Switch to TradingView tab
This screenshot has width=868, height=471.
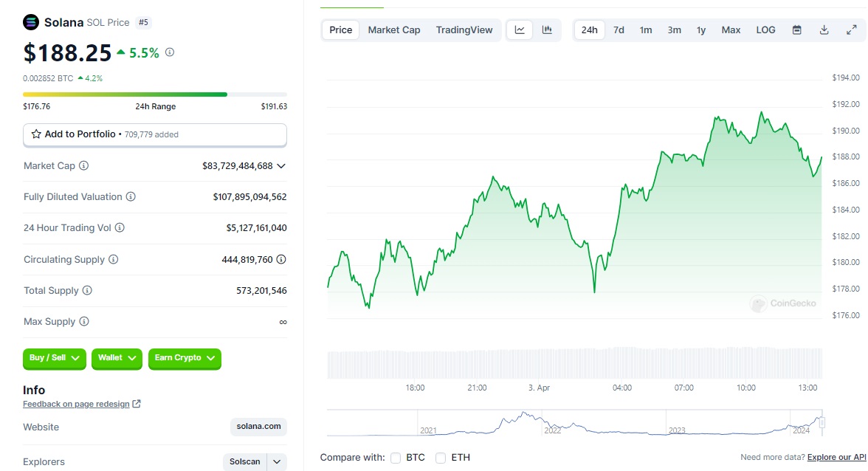(x=464, y=30)
